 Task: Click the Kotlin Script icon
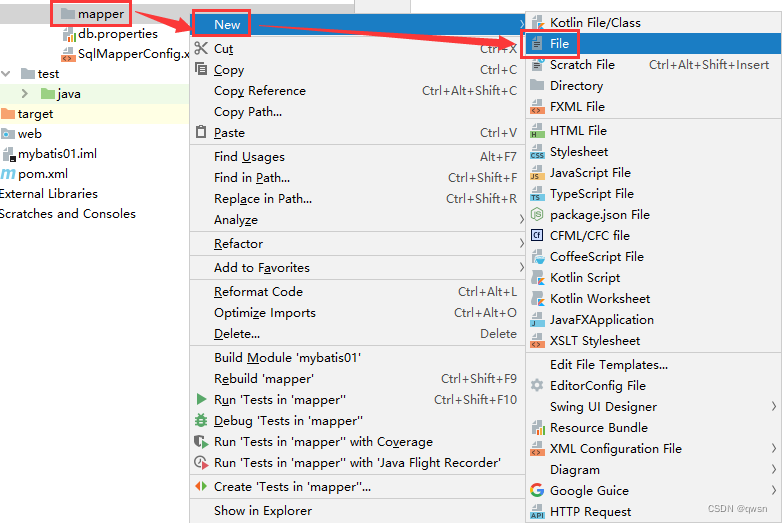coord(537,278)
